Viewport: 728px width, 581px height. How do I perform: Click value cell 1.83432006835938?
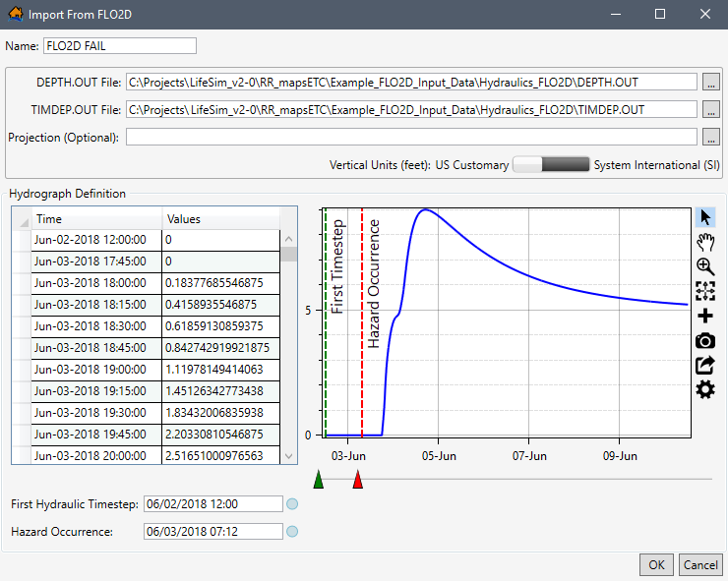221,413
